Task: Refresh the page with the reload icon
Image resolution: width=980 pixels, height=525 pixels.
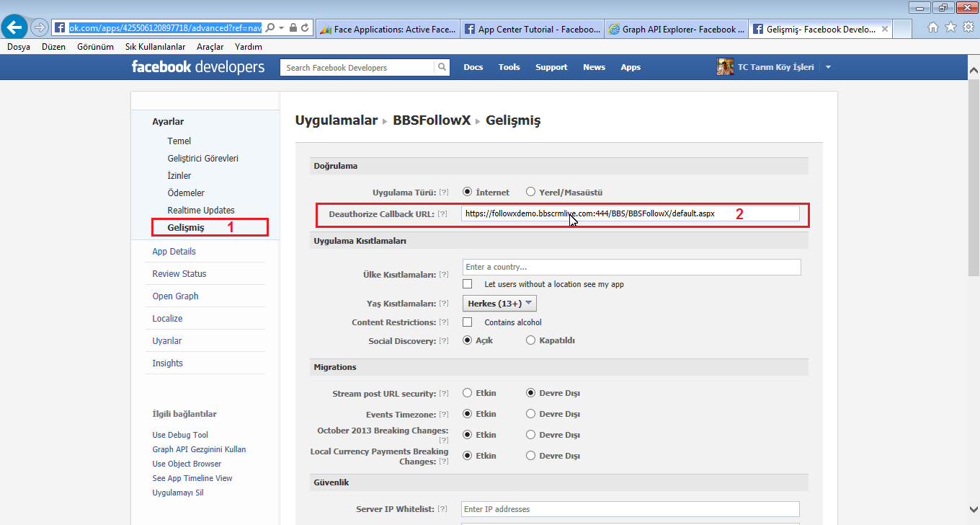Action: (306, 28)
